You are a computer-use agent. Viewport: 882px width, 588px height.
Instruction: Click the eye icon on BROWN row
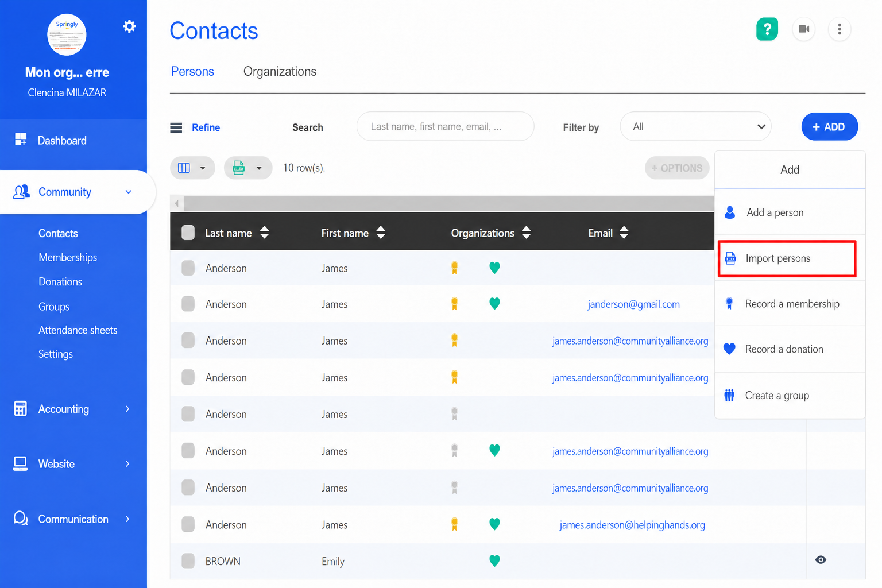(x=821, y=560)
